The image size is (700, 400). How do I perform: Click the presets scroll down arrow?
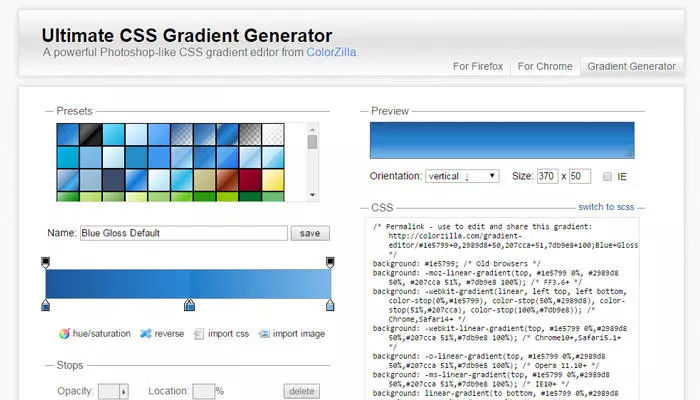pos(312,195)
